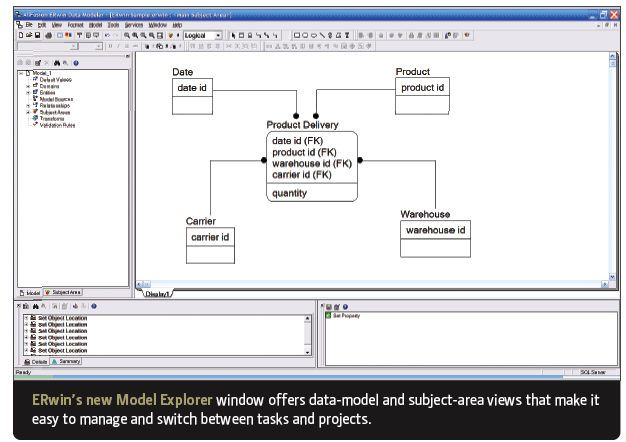Switch to Subject Area tab in explorer
The width and height of the screenshot is (626, 442).
[x=63, y=292]
